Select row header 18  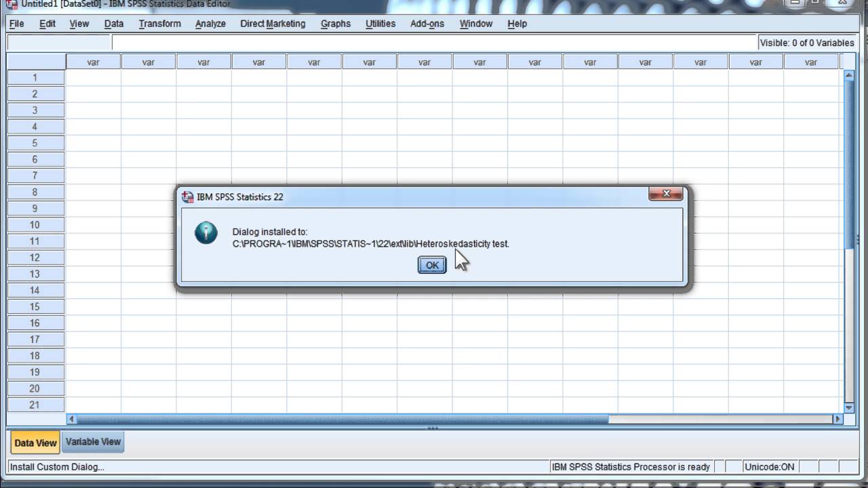point(36,356)
